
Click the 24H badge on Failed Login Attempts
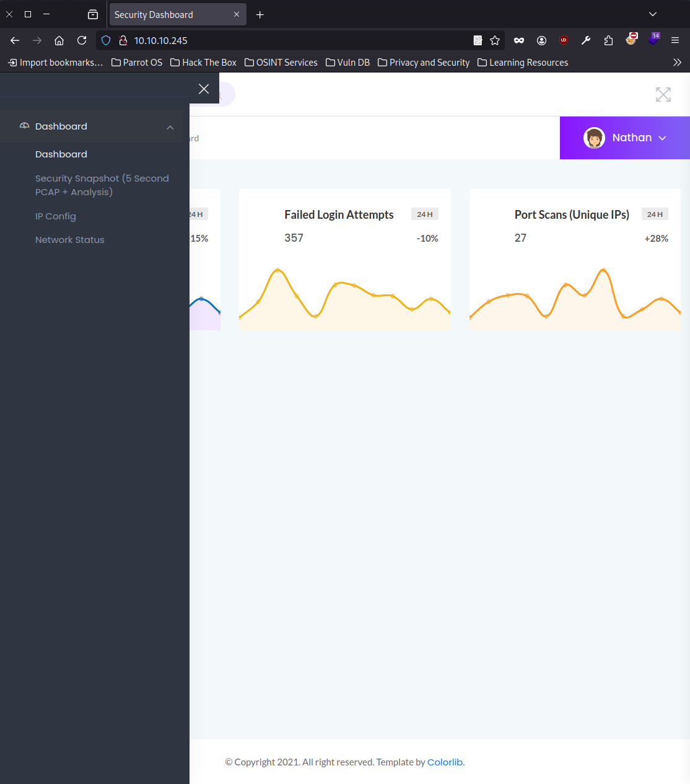(x=425, y=214)
